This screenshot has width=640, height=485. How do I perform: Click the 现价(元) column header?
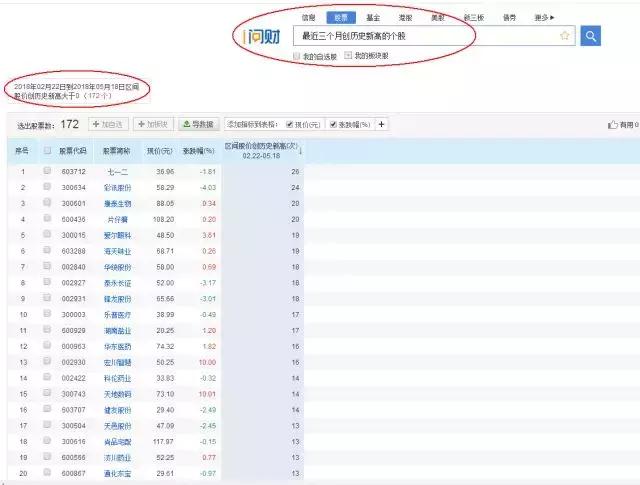point(160,151)
